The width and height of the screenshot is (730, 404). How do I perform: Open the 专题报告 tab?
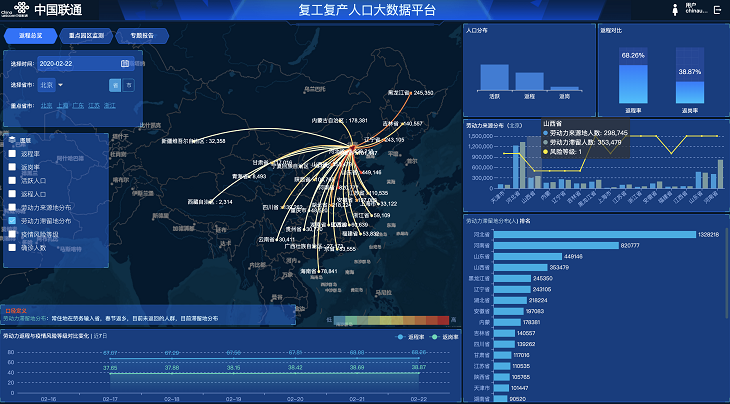pyautogui.click(x=142, y=36)
